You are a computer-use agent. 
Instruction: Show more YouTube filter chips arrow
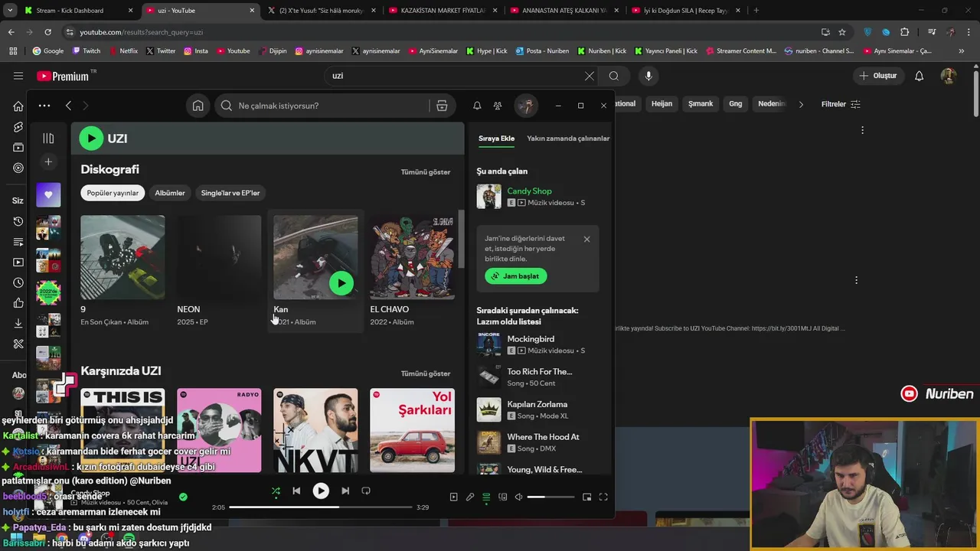pyautogui.click(x=801, y=104)
